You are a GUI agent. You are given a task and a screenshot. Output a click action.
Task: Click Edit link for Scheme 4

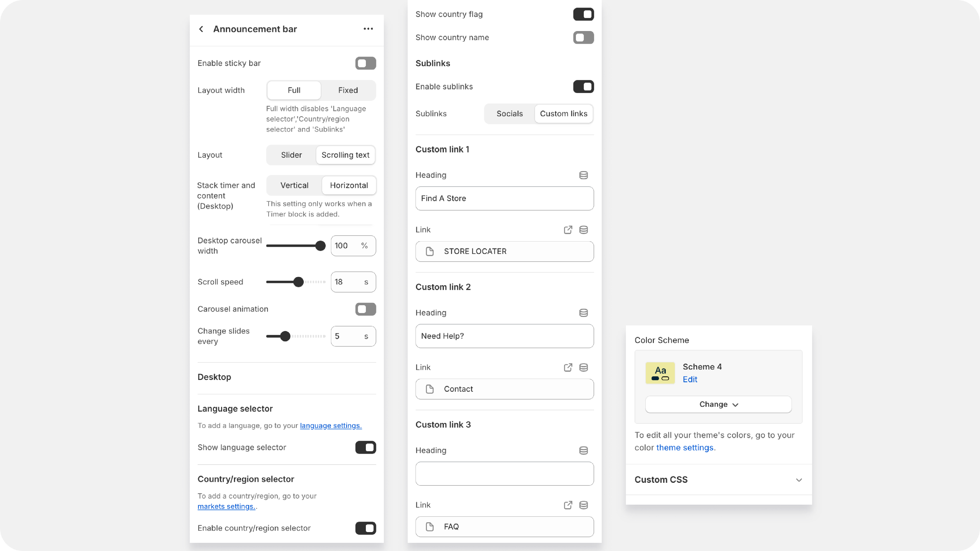point(690,379)
